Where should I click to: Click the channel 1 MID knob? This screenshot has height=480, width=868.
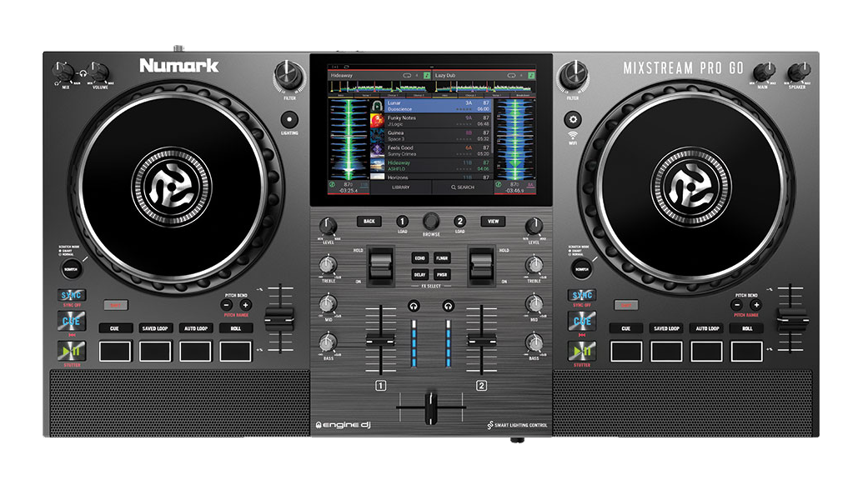[x=328, y=303]
